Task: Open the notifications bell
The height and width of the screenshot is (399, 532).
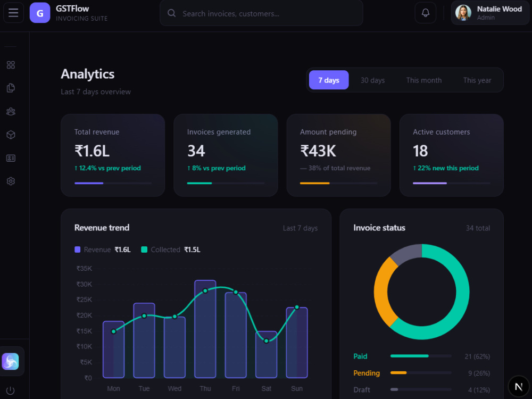Action: pos(425,13)
